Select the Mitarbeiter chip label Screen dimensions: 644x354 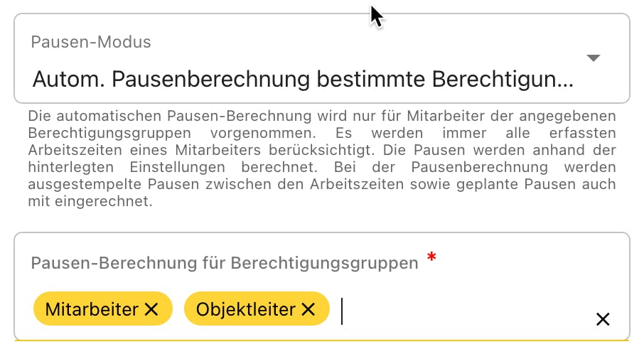(92, 309)
